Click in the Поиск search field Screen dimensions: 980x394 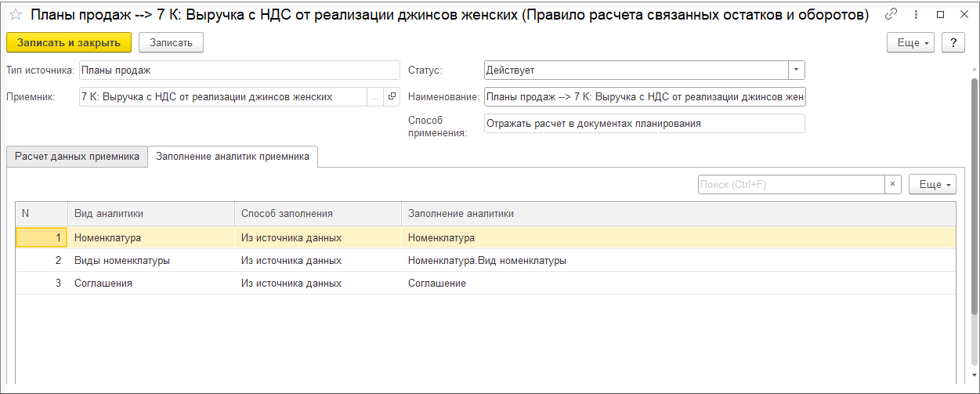tap(790, 184)
